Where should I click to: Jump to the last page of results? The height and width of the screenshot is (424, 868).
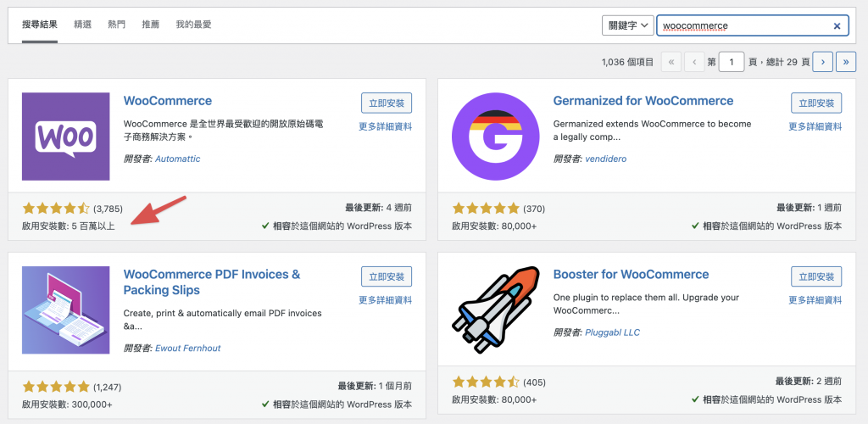click(x=846, y=62)
